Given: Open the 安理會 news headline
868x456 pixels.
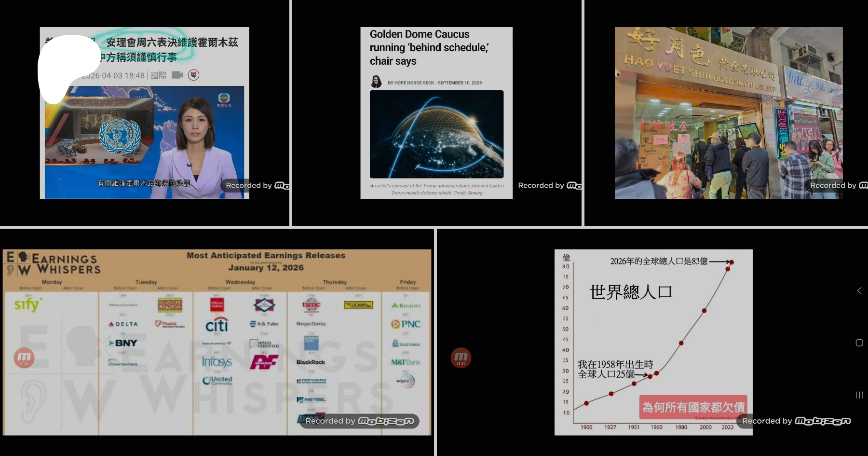Looking at the screenshot, I should click(x=171, y=49).
